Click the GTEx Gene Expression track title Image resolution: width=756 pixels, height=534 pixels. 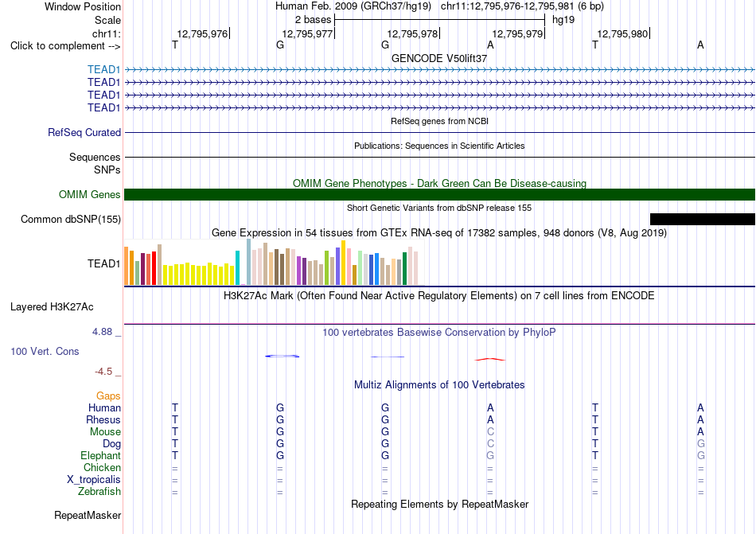(439, 233)
